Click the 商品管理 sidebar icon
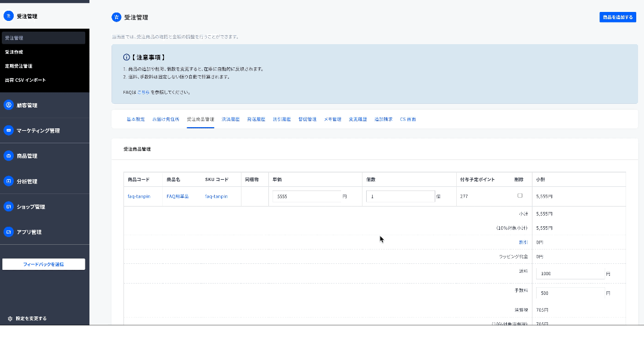 [8, 156]
